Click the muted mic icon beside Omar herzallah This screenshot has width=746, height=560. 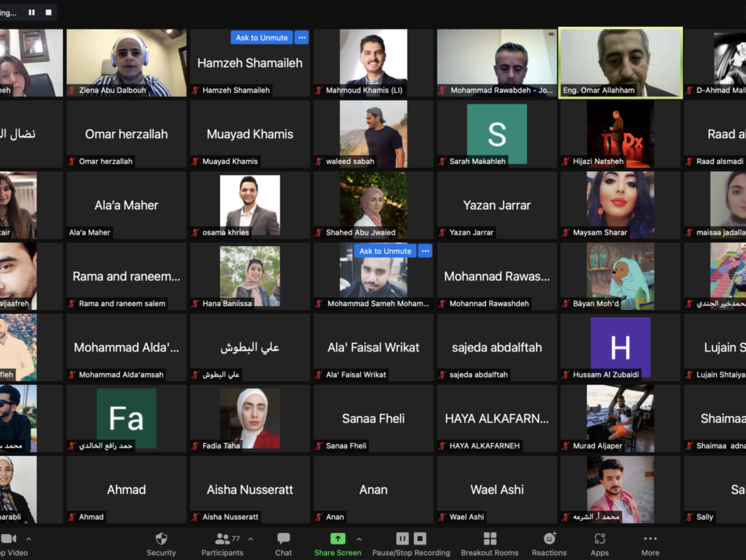pyautogui.click(x=72, y=162)
